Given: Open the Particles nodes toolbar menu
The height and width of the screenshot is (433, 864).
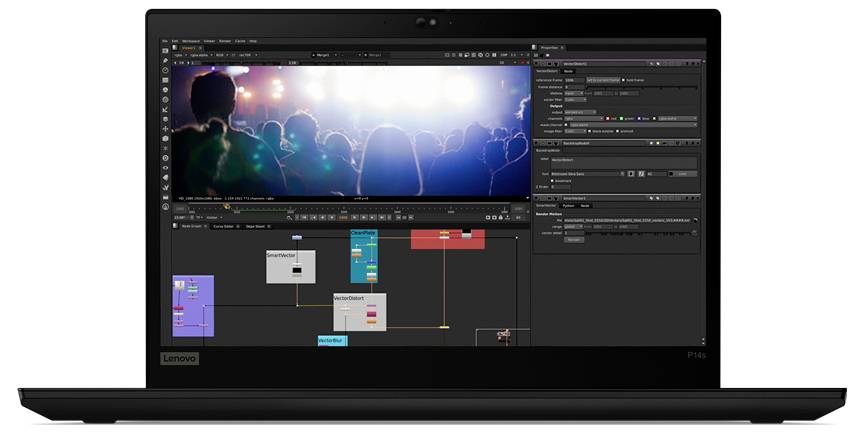Looking at the screenshot, I should pyautogui.click(x=165, y=148).
